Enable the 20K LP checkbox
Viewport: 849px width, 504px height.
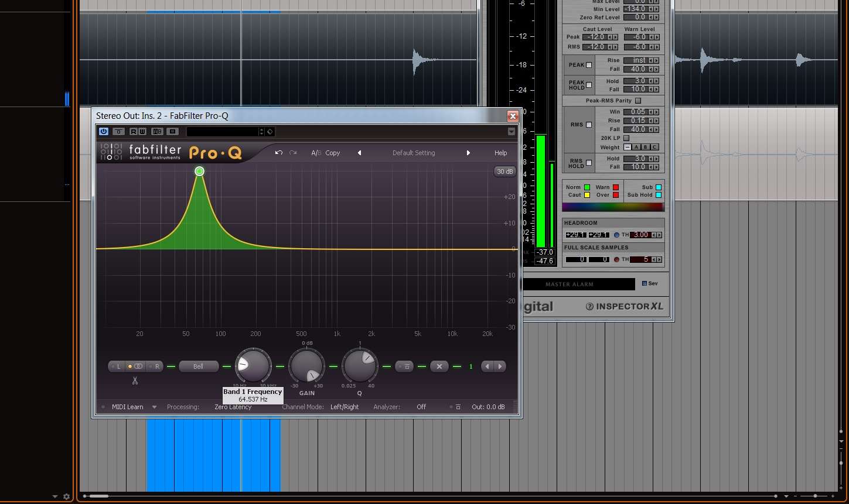click(626, 138)
